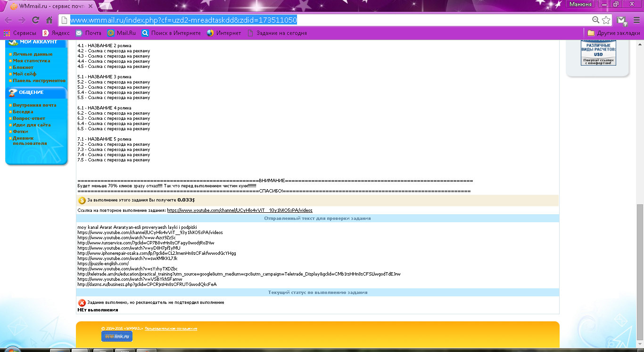Open Фотки in sidebar
This screenshot has width=644, height=352.
(20, 132)
